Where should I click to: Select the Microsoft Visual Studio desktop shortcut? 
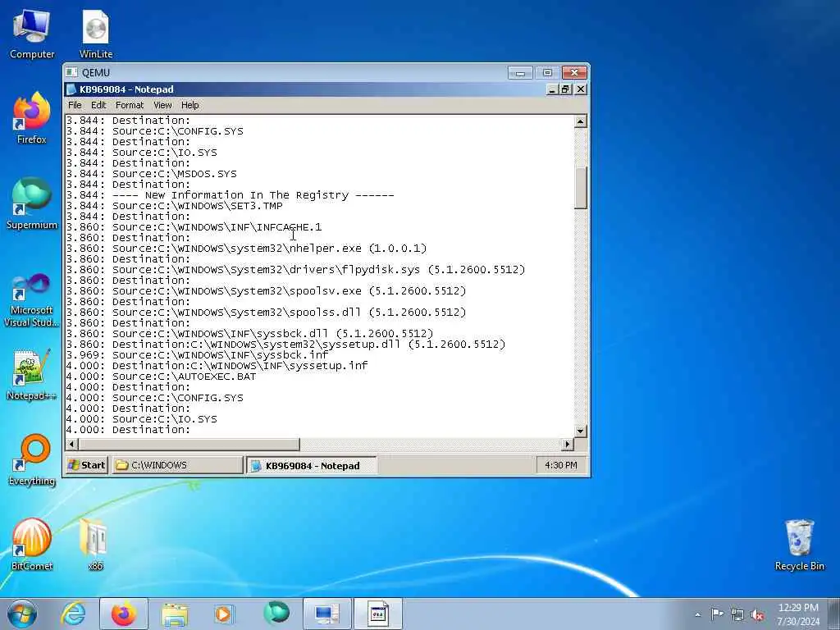tap(32, 300)
